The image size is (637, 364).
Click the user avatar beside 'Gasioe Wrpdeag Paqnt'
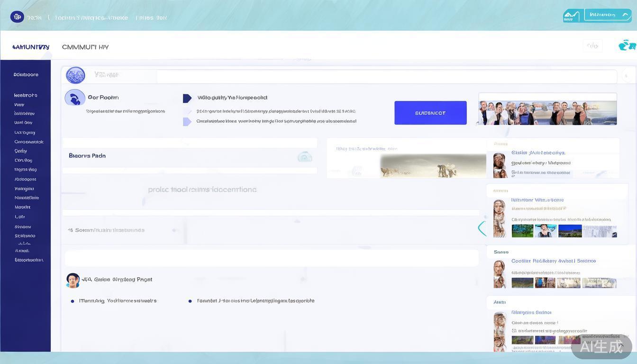[73, 280]
